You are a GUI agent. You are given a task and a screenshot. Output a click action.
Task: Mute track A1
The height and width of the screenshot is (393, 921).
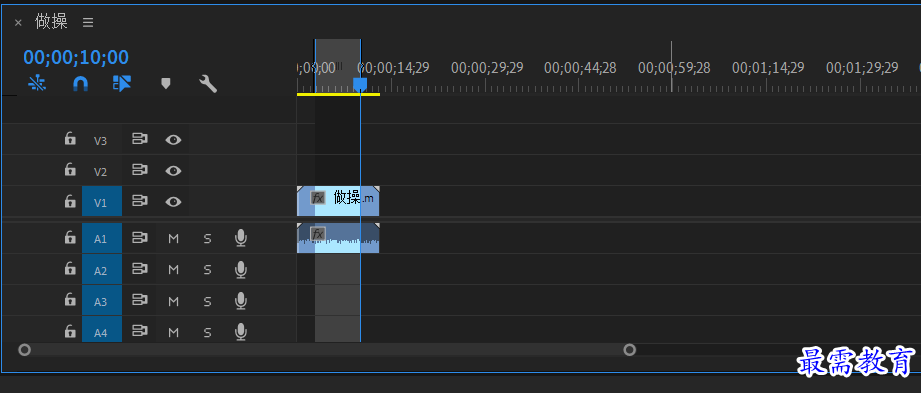tap(173, 239)
